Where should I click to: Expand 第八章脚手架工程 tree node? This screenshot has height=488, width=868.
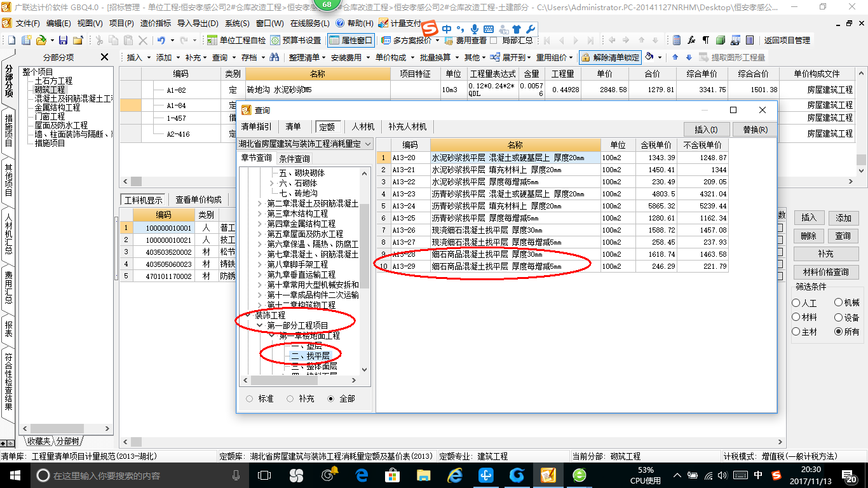point(259,264)
